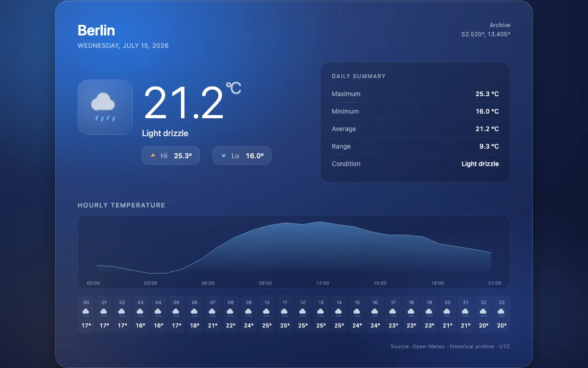This screenshot has width=588, height=368.
Task: Click the Maximum label in the summary
Action: pyautogui.click(x=346, y=94)
